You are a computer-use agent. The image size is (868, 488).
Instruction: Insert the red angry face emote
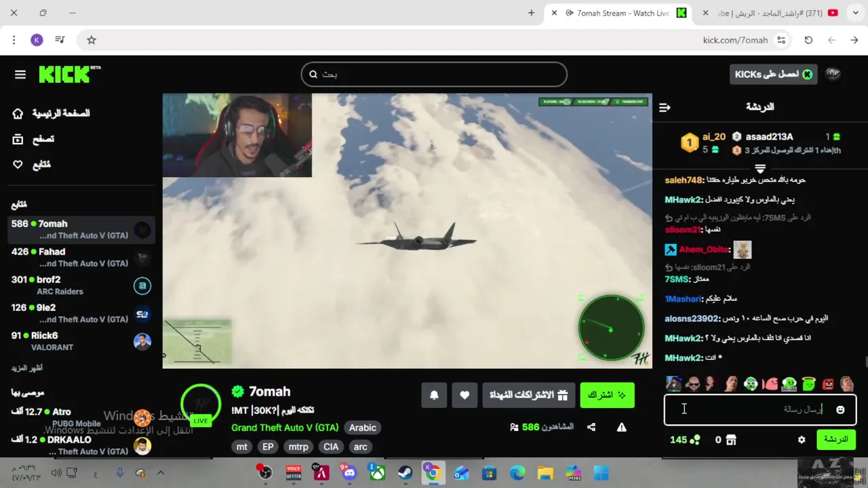tap(828, 384)
